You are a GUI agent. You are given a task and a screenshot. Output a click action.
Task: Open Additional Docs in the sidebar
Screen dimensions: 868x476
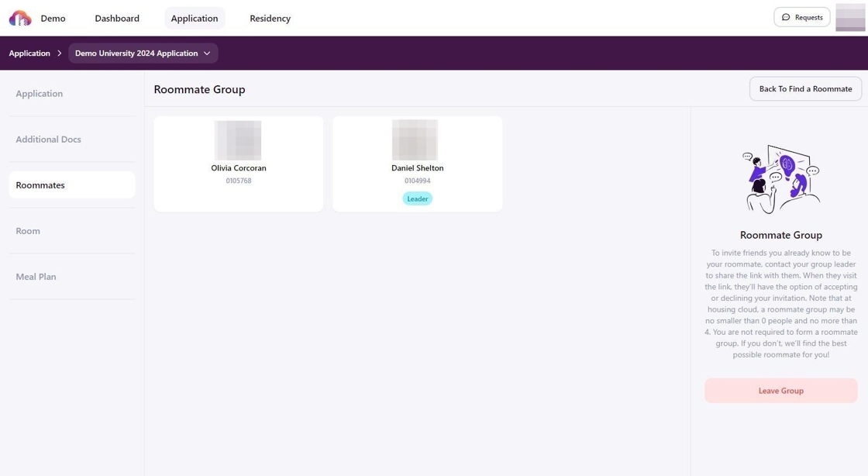point(48,140)
